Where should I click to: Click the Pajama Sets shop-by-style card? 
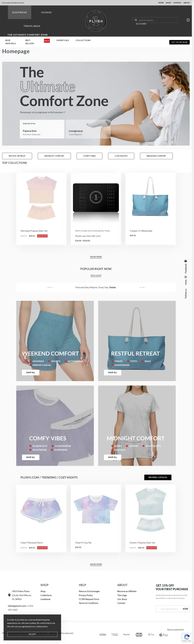(x=42, y=129)
